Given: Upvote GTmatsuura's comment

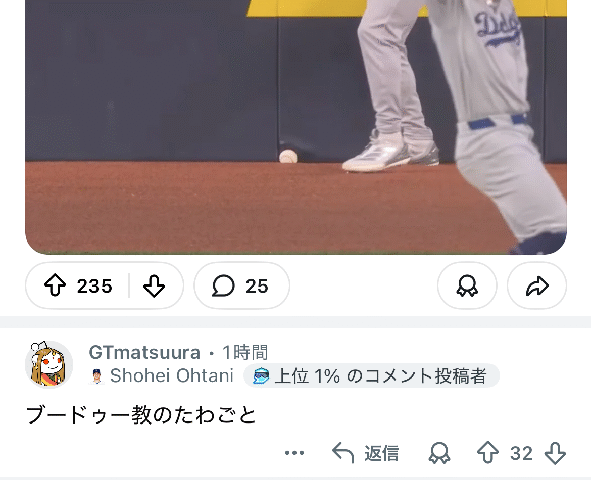Looking at the screenshot, I should 488,453.
